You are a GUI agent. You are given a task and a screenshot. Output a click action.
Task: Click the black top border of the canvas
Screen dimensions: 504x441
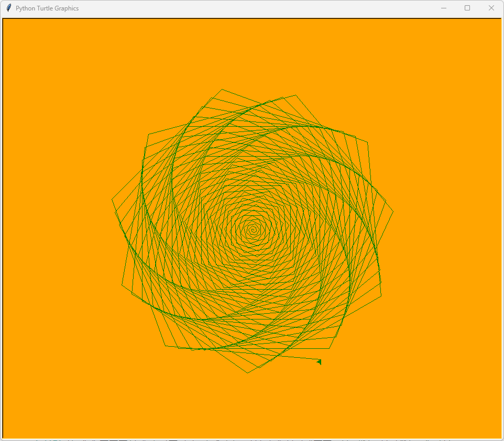[x=251, y=18]
